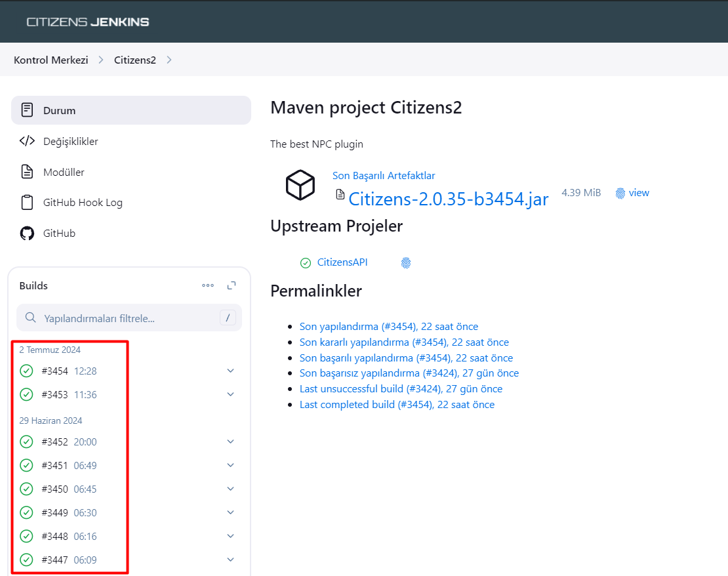The height and width of the screenshot is (576, 728).
Task: Expand dropdown chevron for build #3453
Action: (x=230, y=394)
